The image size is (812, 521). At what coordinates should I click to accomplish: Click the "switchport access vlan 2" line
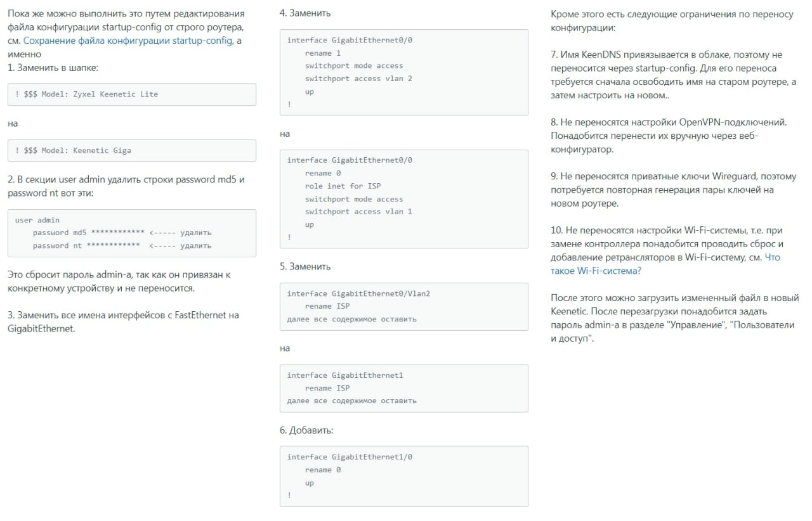click(358, 79)
